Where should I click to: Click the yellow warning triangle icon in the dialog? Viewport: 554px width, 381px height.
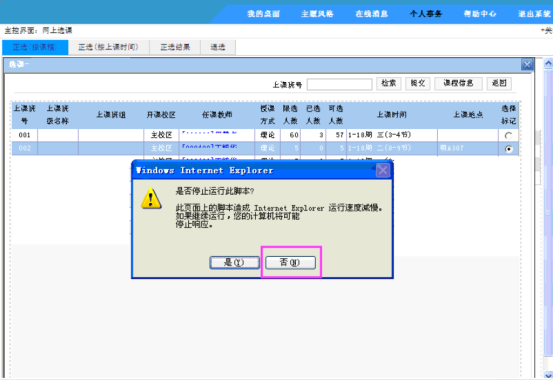(151, 199)
